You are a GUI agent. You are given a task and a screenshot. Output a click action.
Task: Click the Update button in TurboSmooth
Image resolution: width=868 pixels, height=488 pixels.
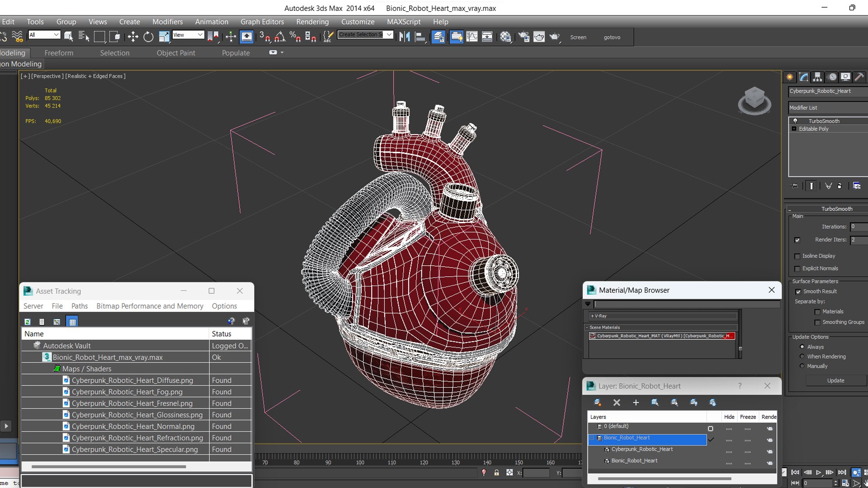835,380
